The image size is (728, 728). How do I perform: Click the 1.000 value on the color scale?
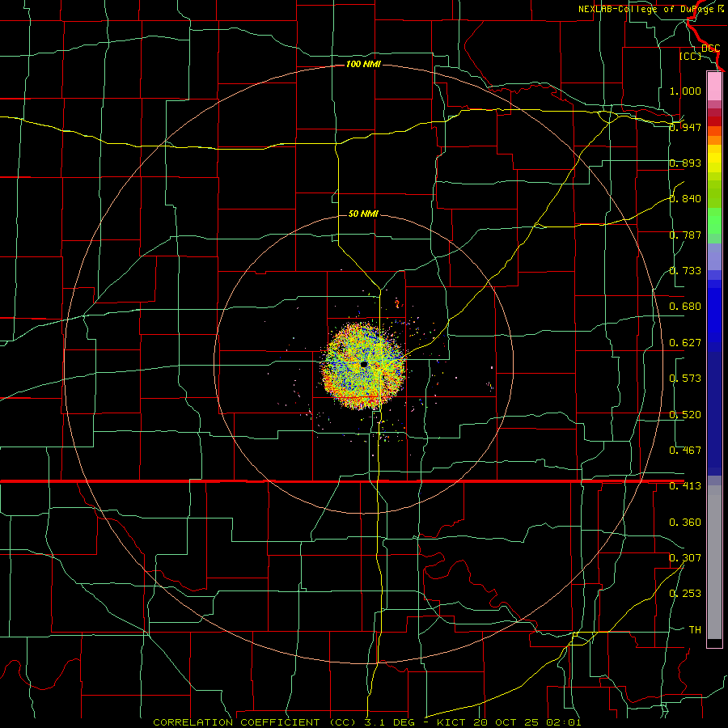(685, 91)
